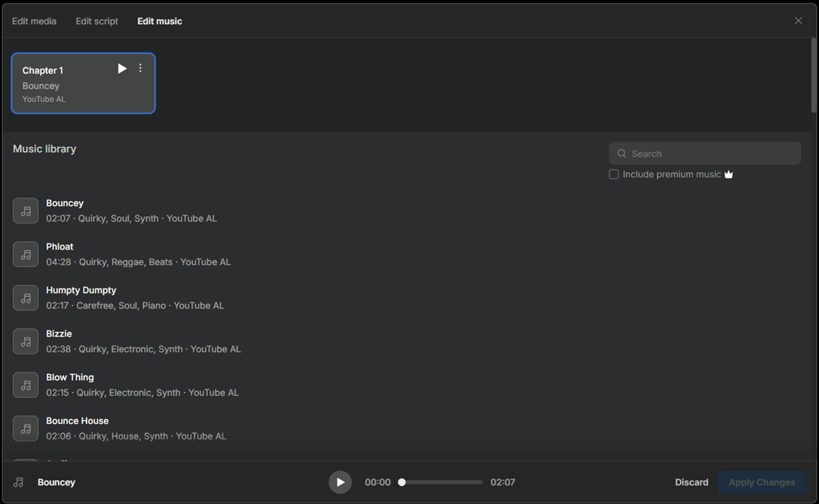Click Apply Changes button
This screenshot has width=819, height=504.
[762, 482]
